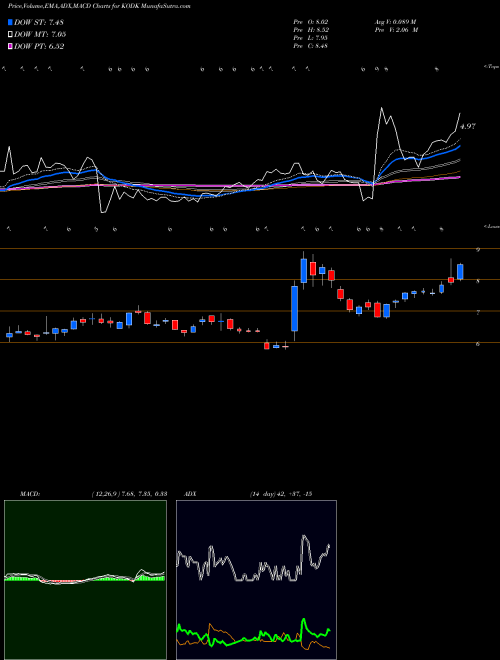The image size is (500, 660).
Task: Select the 'DOW ST: 7.48' legend text
Action: tap(39, 22)
